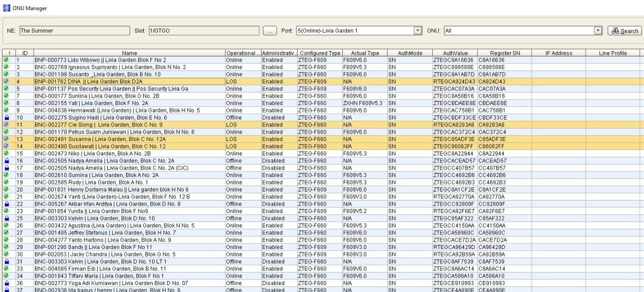
Task: Click the blue LOS icon on the Susilawati row
Action: point(6,146)
